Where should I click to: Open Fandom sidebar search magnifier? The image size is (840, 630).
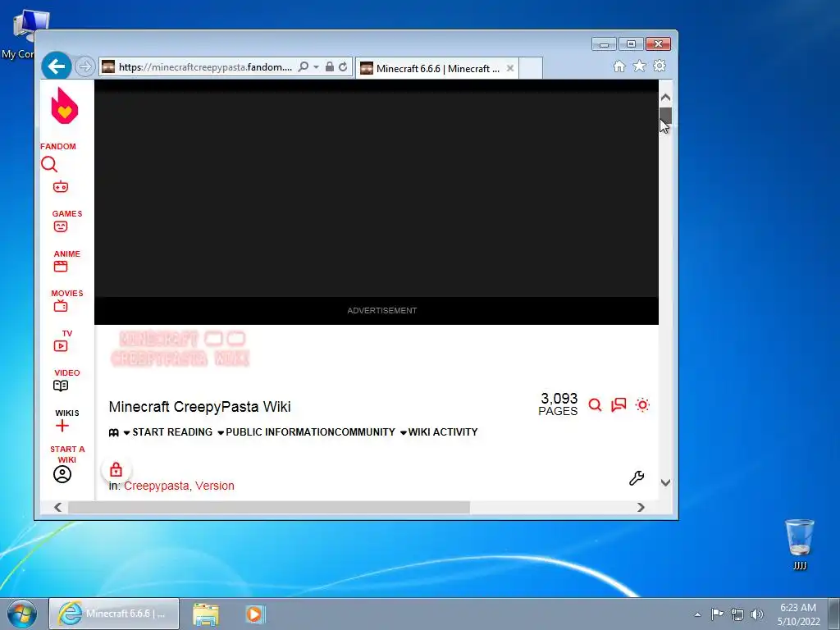tap(49, 164)
